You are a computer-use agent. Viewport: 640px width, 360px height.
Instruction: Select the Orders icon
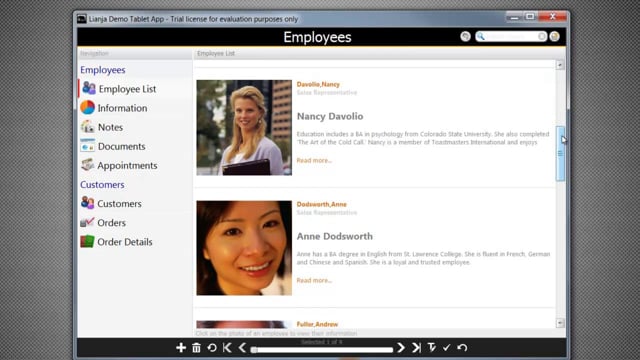(87, 222)
